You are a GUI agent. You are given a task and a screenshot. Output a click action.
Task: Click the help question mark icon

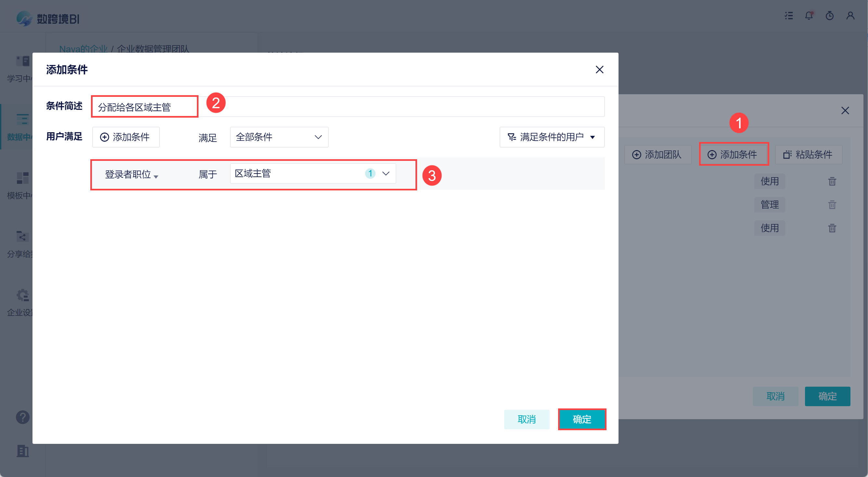point(22,417)
